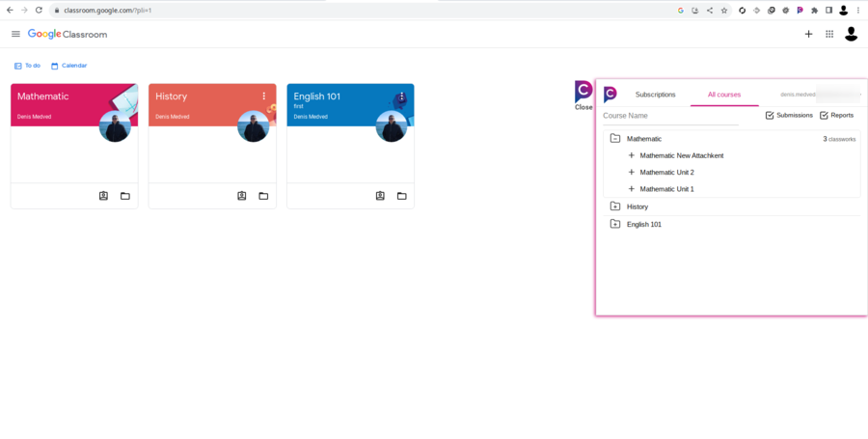The image size is (868, 439).
Task: Switch to the Subscriptions tab
Action: 656,95
